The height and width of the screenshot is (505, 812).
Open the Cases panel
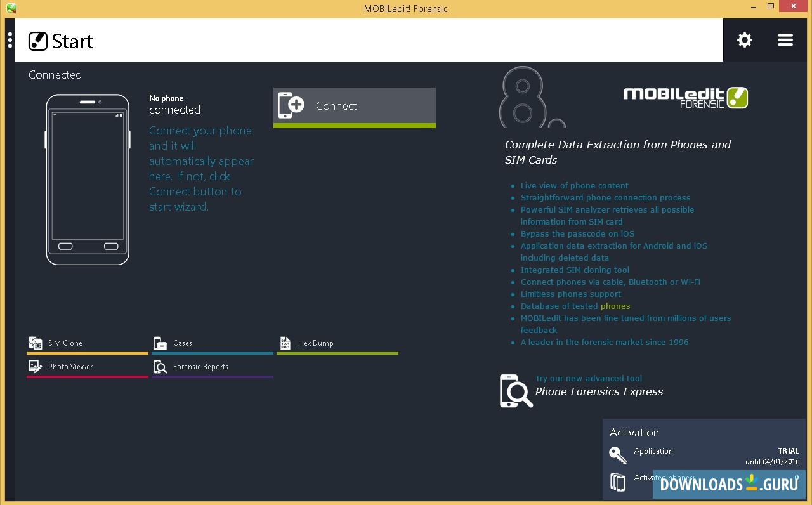tap(183, 343)
